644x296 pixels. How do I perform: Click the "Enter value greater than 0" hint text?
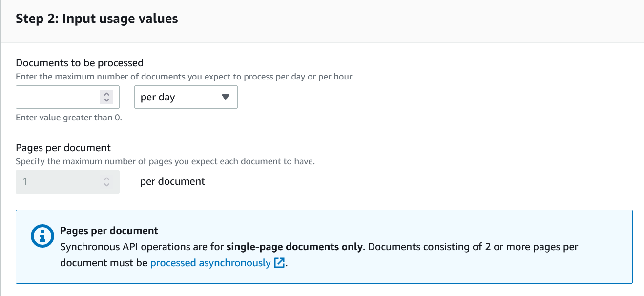68,118
